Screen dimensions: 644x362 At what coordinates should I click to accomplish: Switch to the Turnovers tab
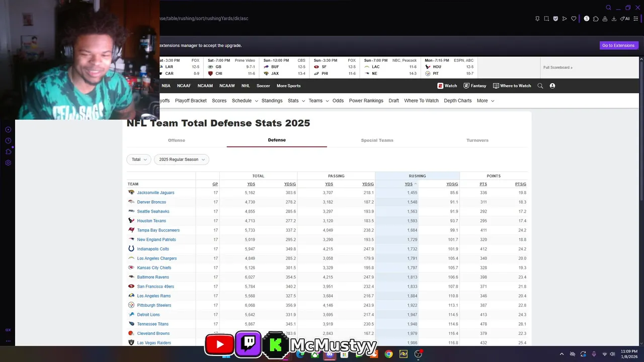(477, 140)
